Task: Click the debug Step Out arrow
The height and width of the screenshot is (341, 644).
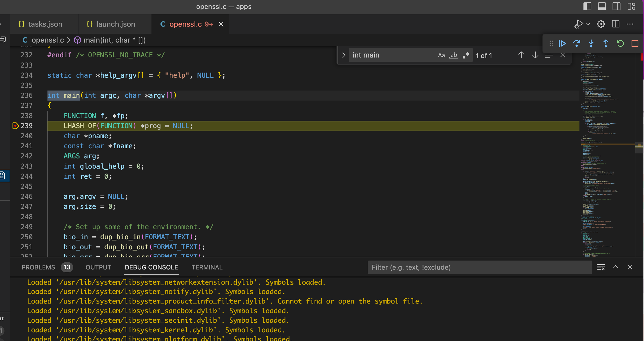Action: click(606, 44)
